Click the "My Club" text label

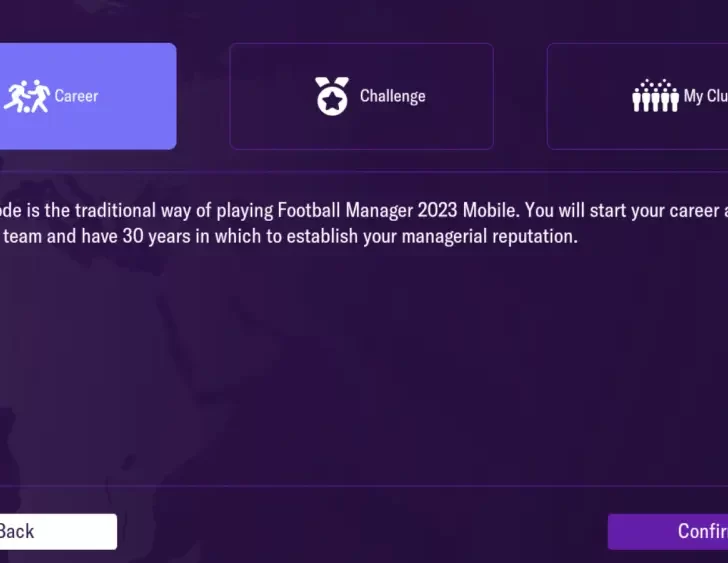(705, 96)
